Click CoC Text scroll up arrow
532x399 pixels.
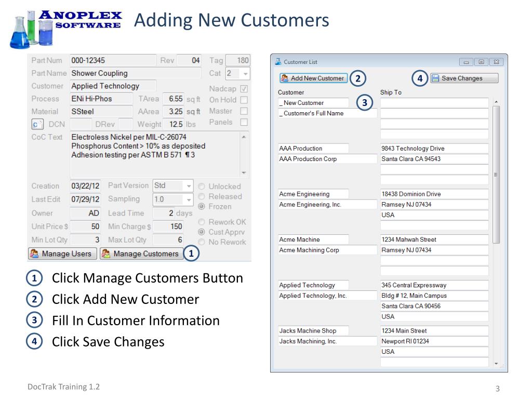click(244, 137)
